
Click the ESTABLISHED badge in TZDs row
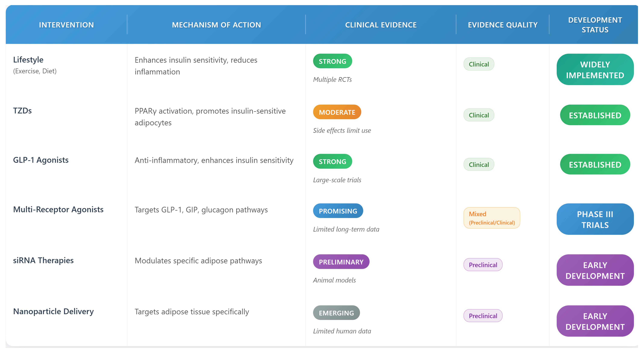coord(595,115)
